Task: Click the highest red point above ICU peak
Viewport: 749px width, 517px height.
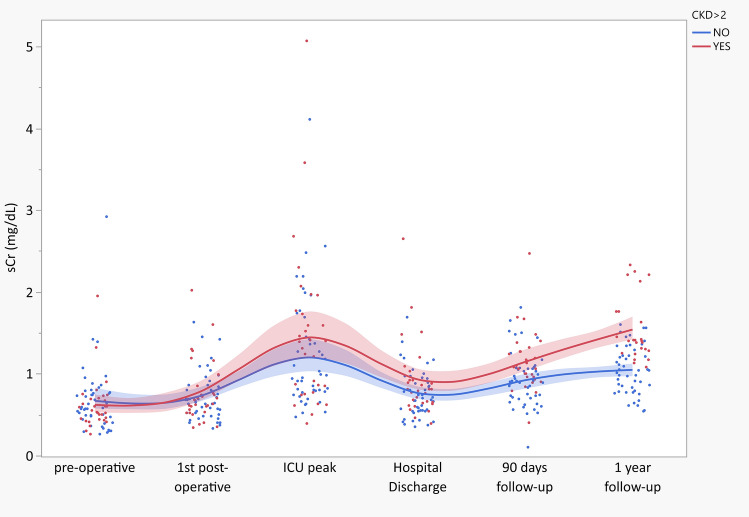Action: (x=306, y=41)
